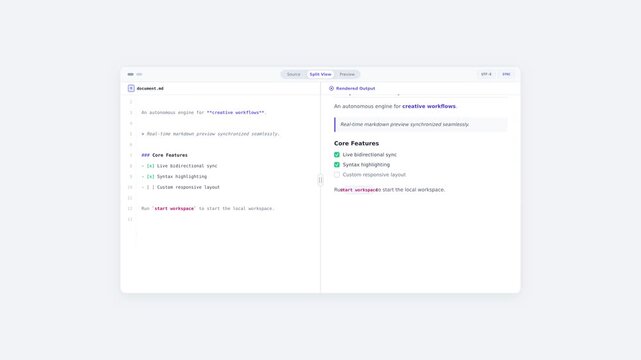
Task: Click 'start workspace' inline code in preview
Action: pos(359,190)
